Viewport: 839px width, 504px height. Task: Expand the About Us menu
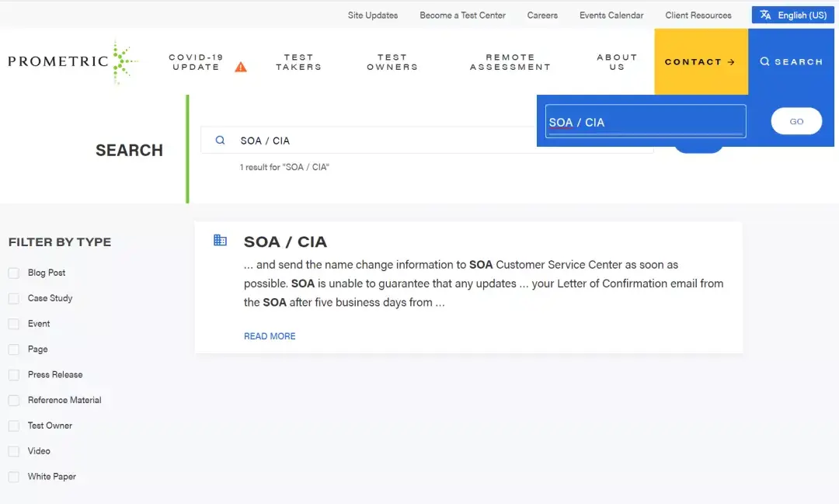tap(617, 62)
